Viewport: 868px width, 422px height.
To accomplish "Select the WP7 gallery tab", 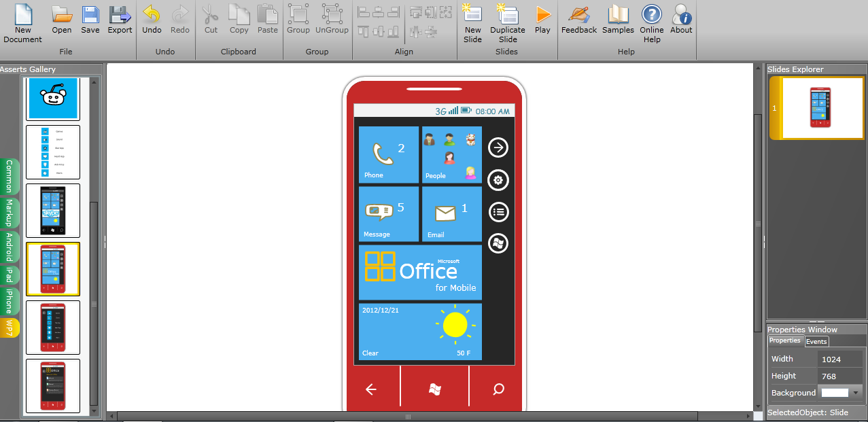I will click(10, 328).
